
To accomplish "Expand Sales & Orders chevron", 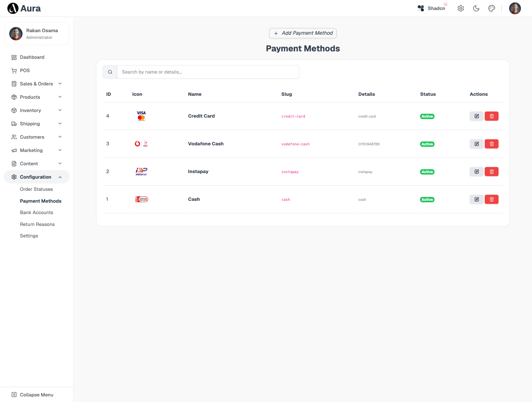I will click(60, 84).
